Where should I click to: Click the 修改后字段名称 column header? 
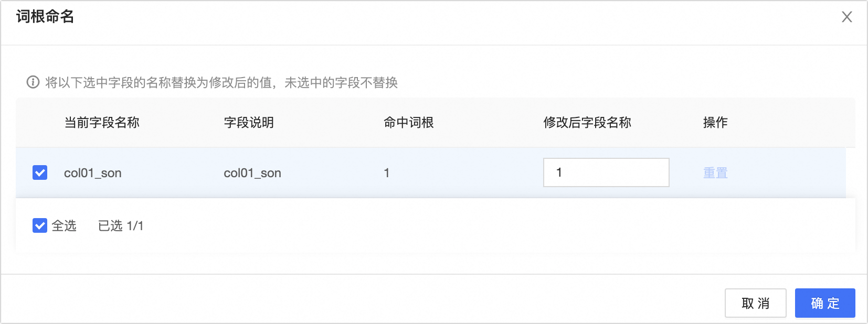587,123
